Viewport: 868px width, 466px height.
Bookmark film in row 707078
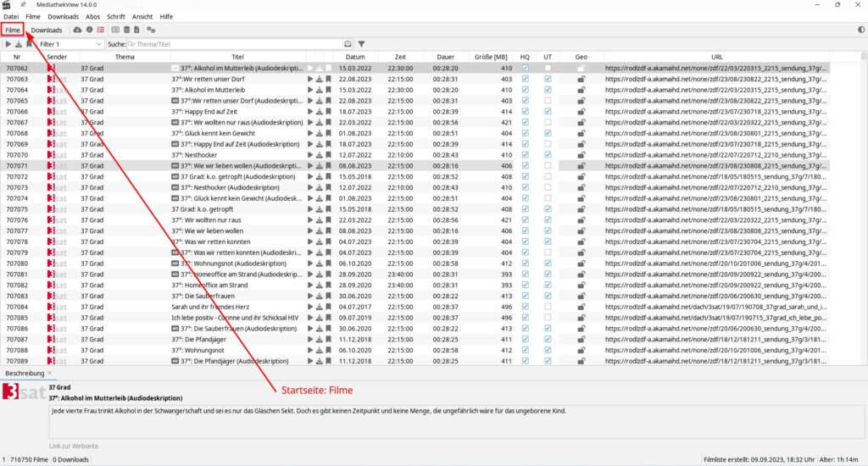(x=328, y=241)
